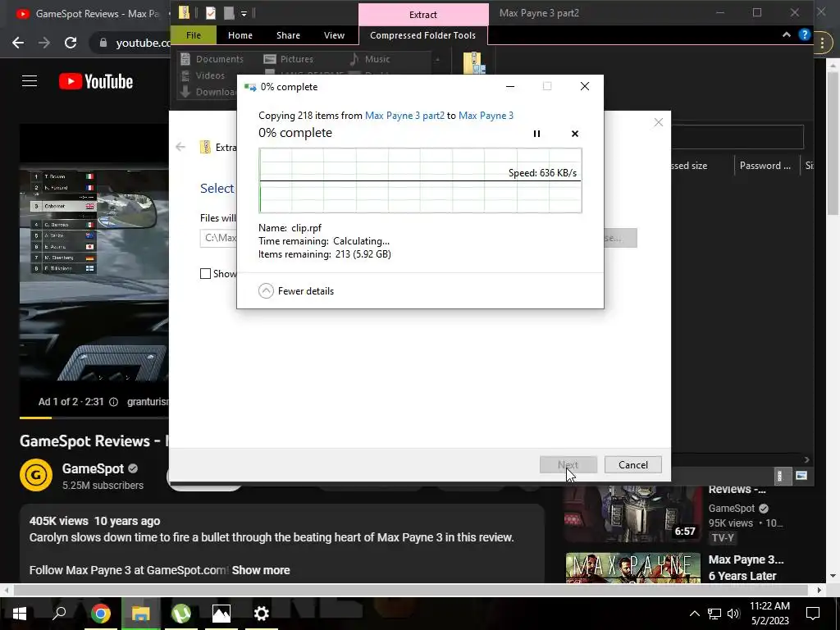
Task: Click the YouTube logo
Action: coord(96,81)
